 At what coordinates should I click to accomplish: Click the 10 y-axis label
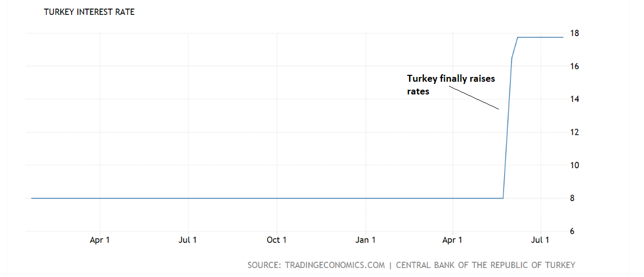574,165
